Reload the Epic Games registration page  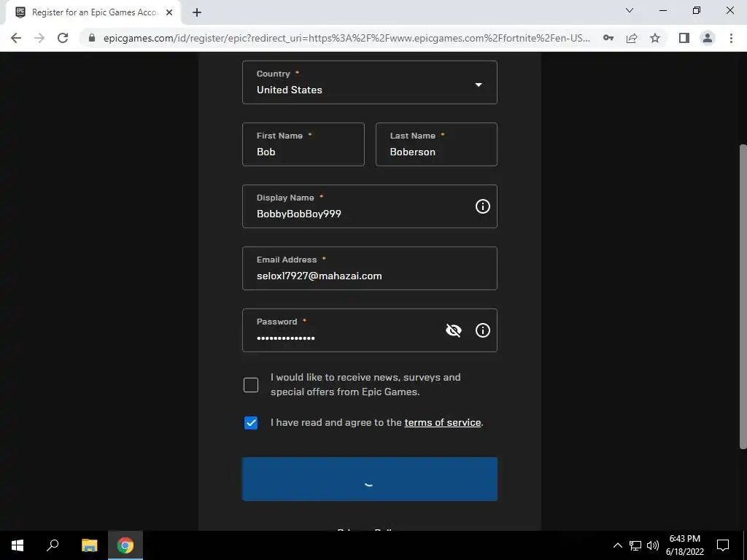coord(63,38)
